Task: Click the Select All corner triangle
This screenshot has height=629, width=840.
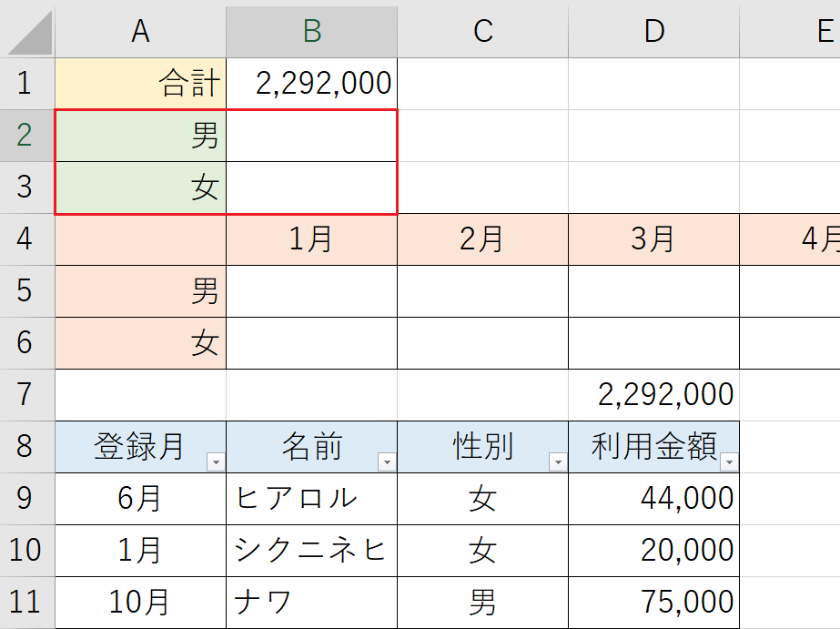Action: [30, 33]
